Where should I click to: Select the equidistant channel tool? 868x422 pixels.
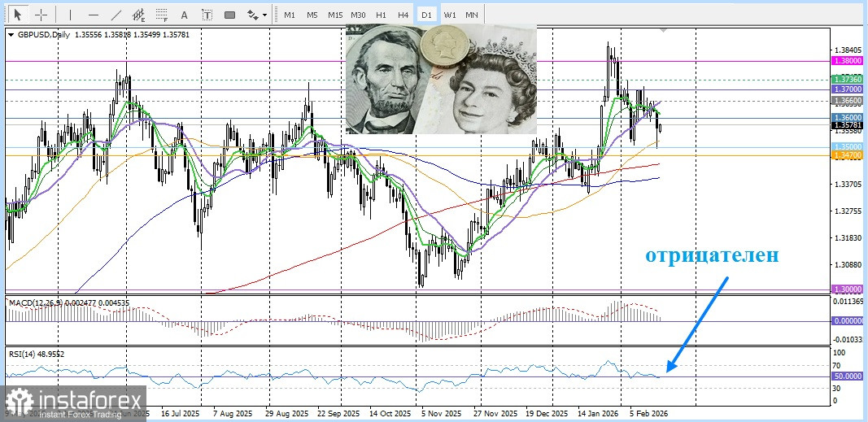139,15
